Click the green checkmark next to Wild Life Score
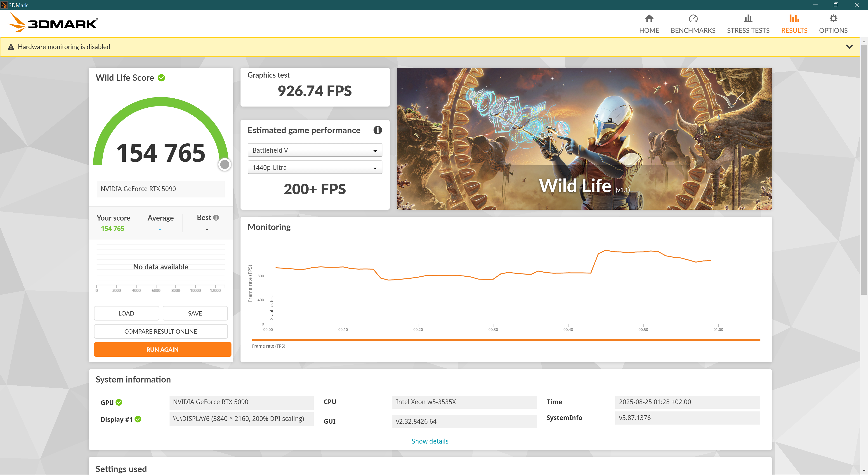The height and width of the screenshot is (475, 868). [161, 78]
